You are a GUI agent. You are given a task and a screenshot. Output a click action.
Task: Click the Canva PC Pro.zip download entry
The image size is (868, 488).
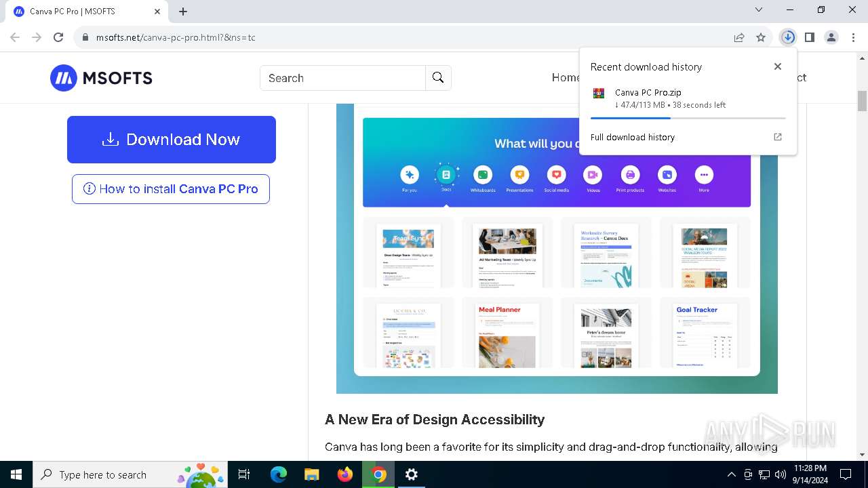coord(688,98)
